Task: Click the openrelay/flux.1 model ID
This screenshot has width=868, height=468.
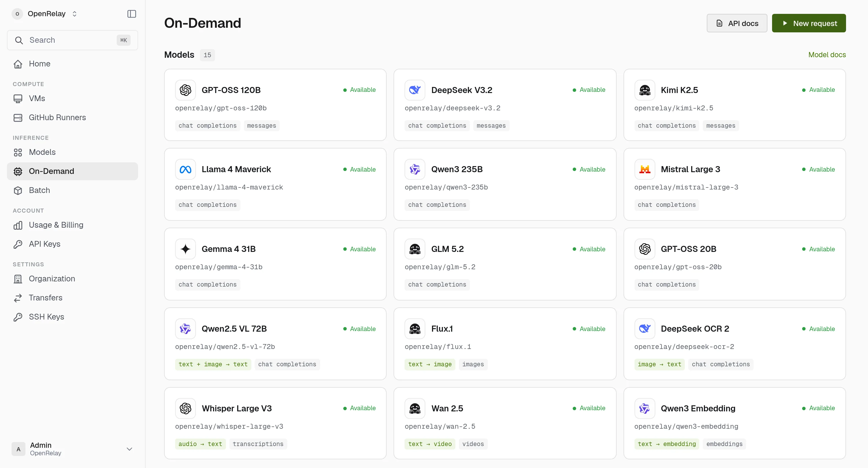Action: click(x=438, y=347)
